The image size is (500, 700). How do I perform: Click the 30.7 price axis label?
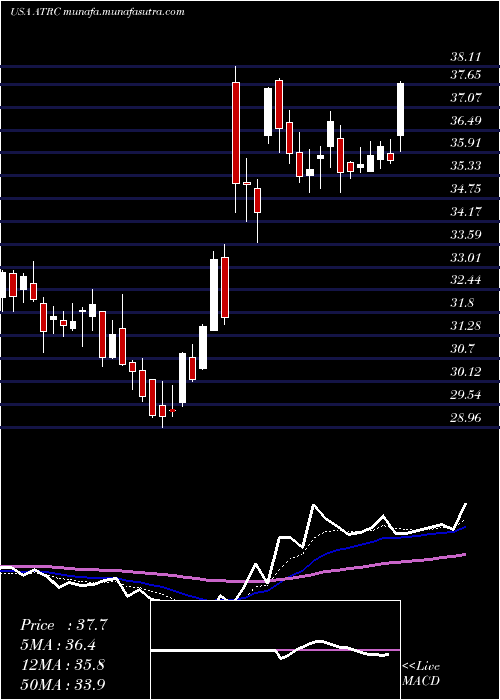(462, 349)
